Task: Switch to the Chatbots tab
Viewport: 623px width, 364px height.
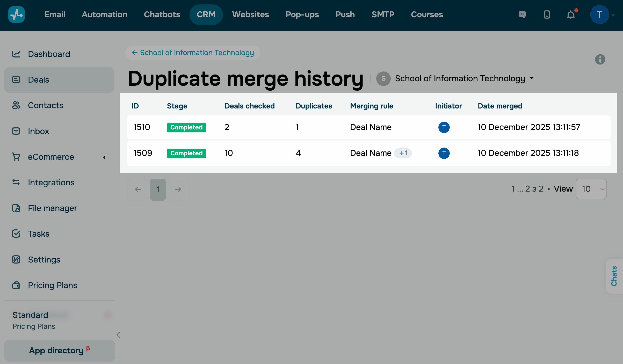Action: [x=162, y=14]
